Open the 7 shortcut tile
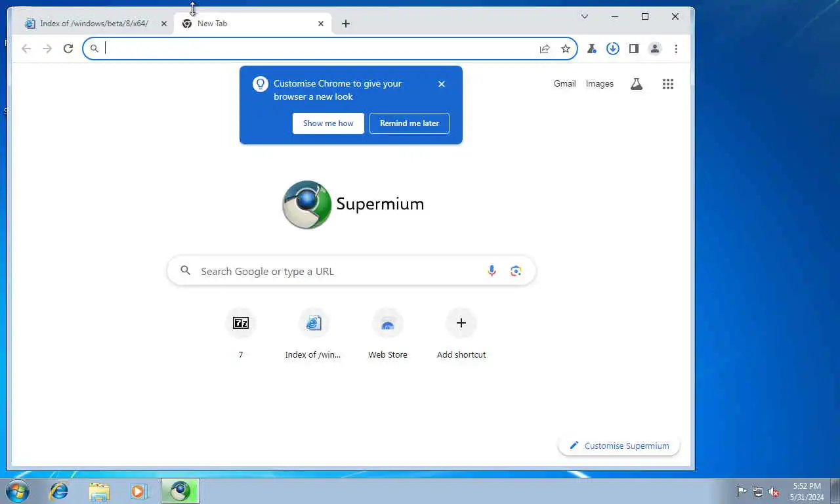The image size is (840, 504). (x=241, y=334)
